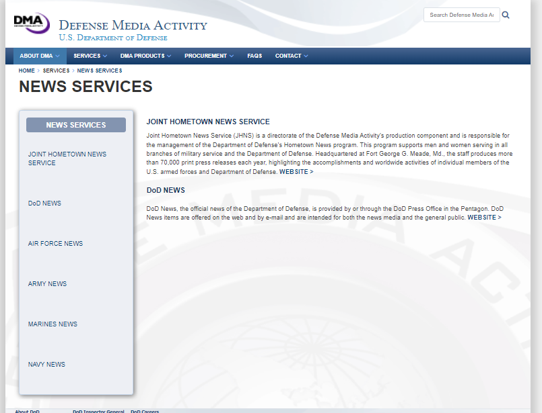
Task: Select Navy News in the sidebar
Action: [x=47, y=365]
